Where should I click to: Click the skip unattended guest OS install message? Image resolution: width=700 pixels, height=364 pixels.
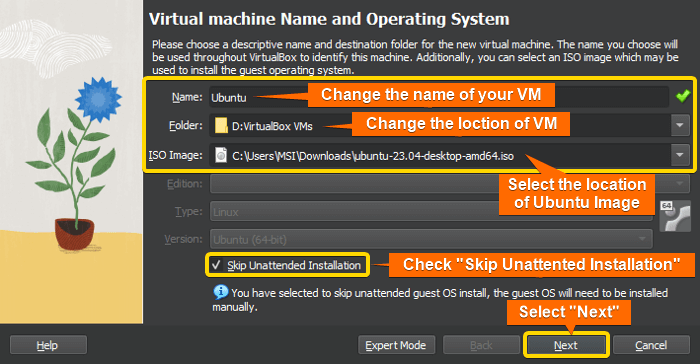tap(440, 300)
